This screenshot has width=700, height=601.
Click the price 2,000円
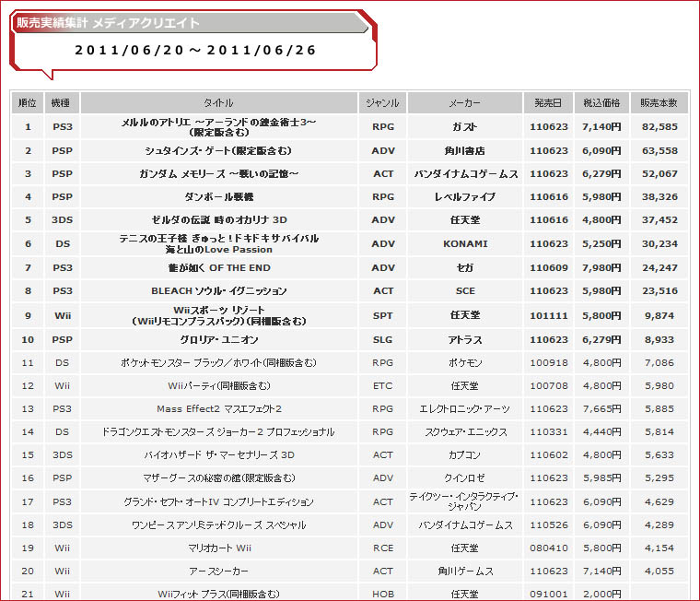[x=601, y=595]
